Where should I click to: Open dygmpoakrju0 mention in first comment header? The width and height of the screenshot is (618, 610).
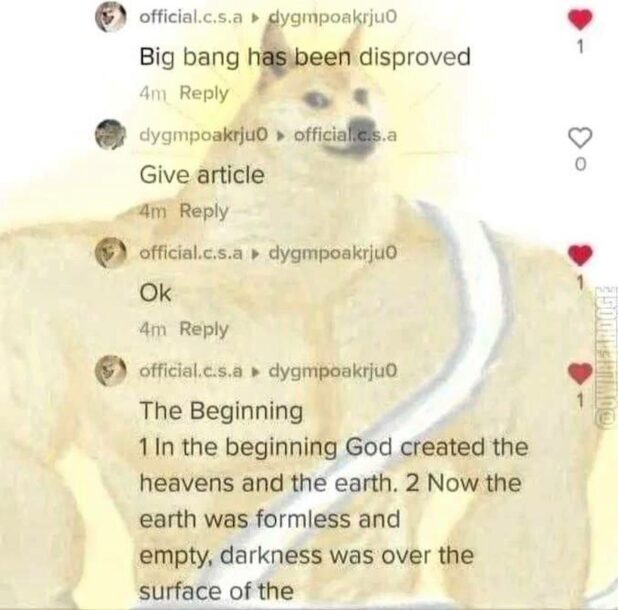[332, 17]
